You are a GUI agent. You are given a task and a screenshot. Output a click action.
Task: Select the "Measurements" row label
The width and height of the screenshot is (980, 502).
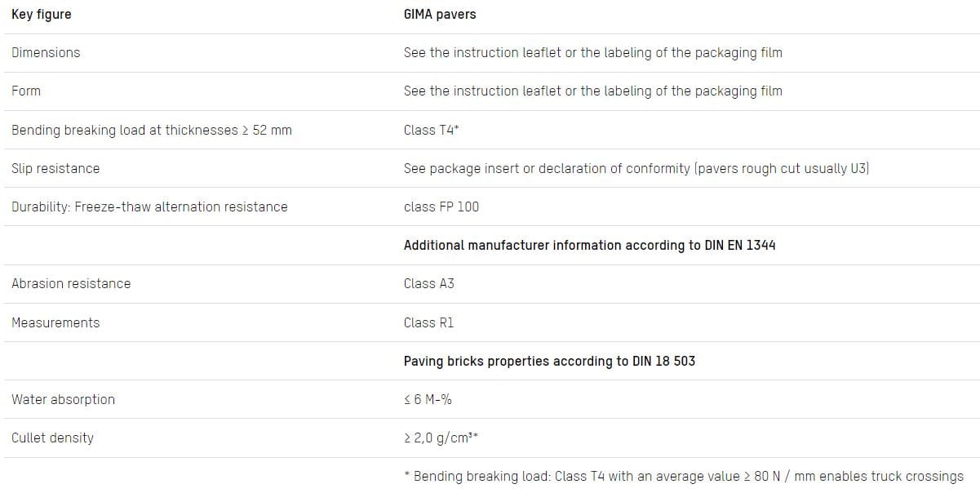click(x=55, y=322)
